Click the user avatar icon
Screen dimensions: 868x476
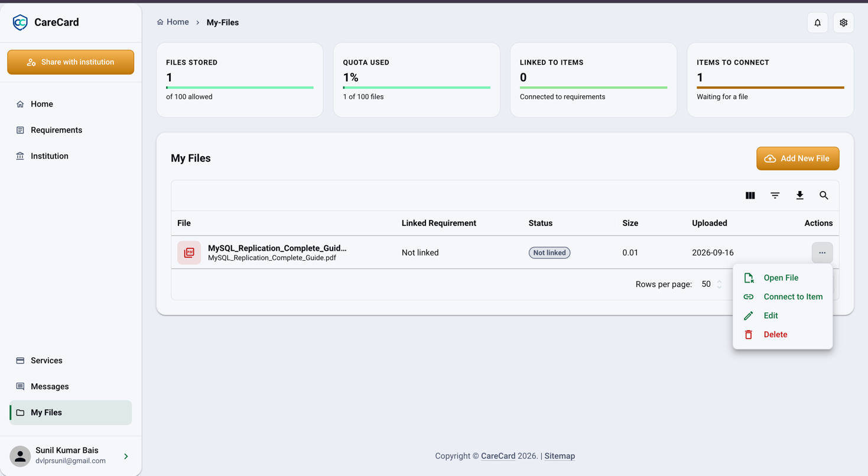click(20, 456)
